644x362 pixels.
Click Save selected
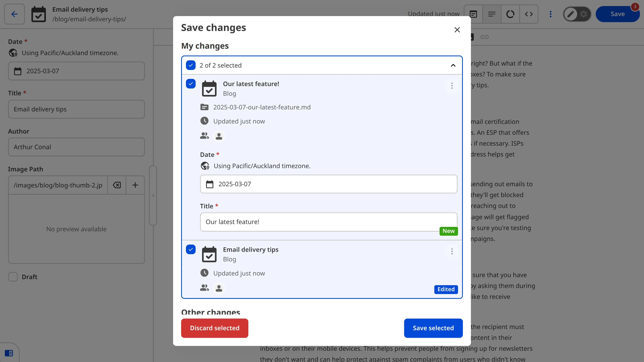tap(433, 328)
